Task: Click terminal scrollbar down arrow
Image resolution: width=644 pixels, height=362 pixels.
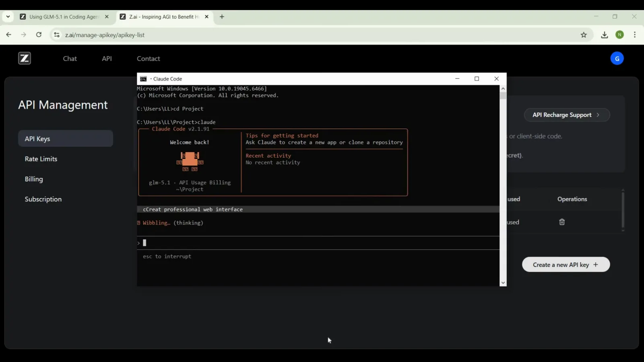Action: coord(503,283)
